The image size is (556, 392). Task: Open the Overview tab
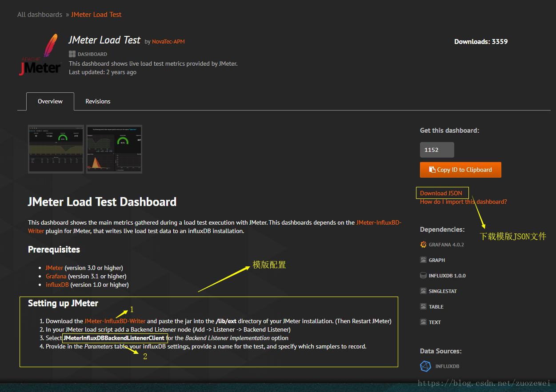[50, 101]
